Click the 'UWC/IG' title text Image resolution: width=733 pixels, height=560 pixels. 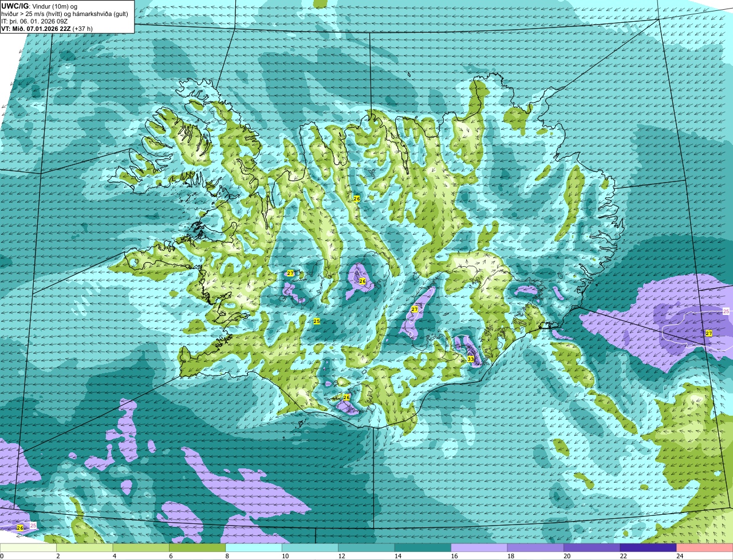point(14,6)
